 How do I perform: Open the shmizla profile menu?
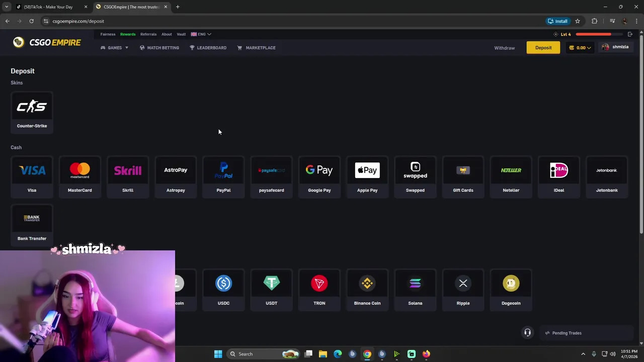(x=615, y=47)
